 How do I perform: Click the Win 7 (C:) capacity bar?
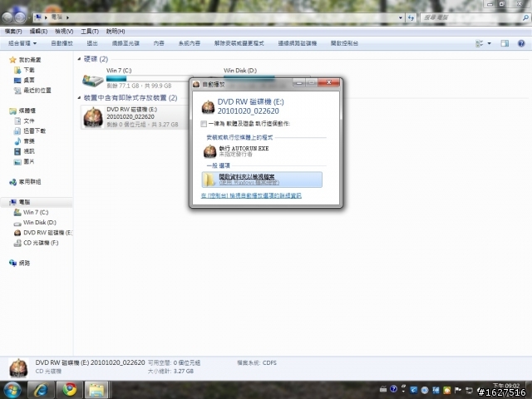click(x=148, y=78)
